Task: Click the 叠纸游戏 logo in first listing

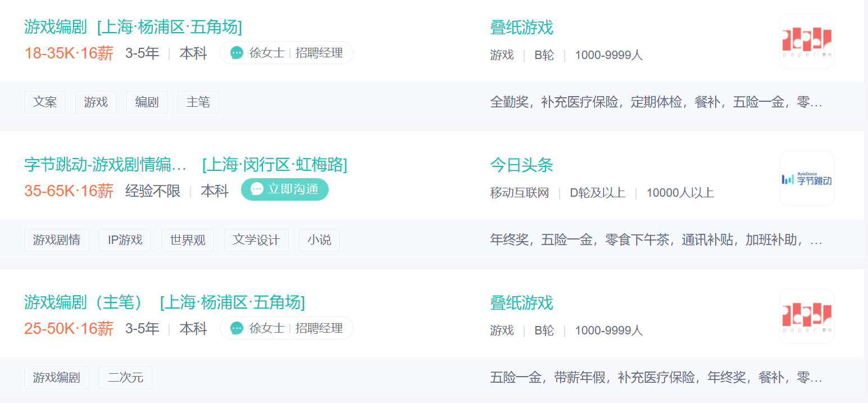Action: click(806, 41)
